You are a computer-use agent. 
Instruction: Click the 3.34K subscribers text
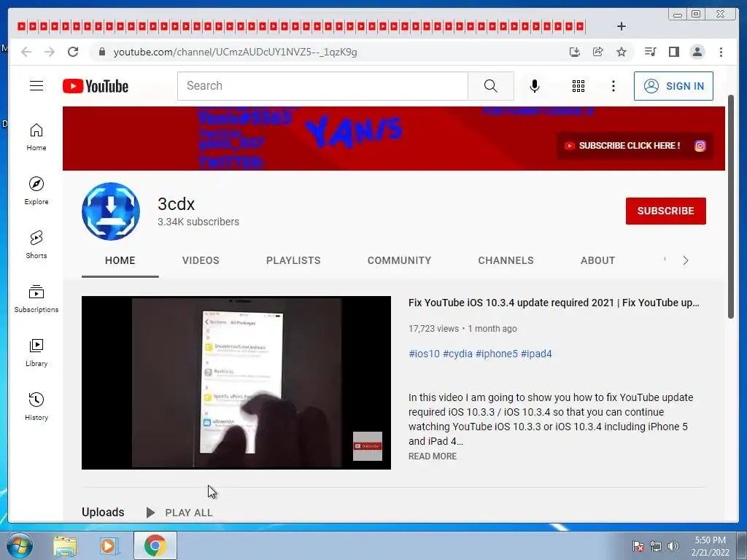point(198,222)
